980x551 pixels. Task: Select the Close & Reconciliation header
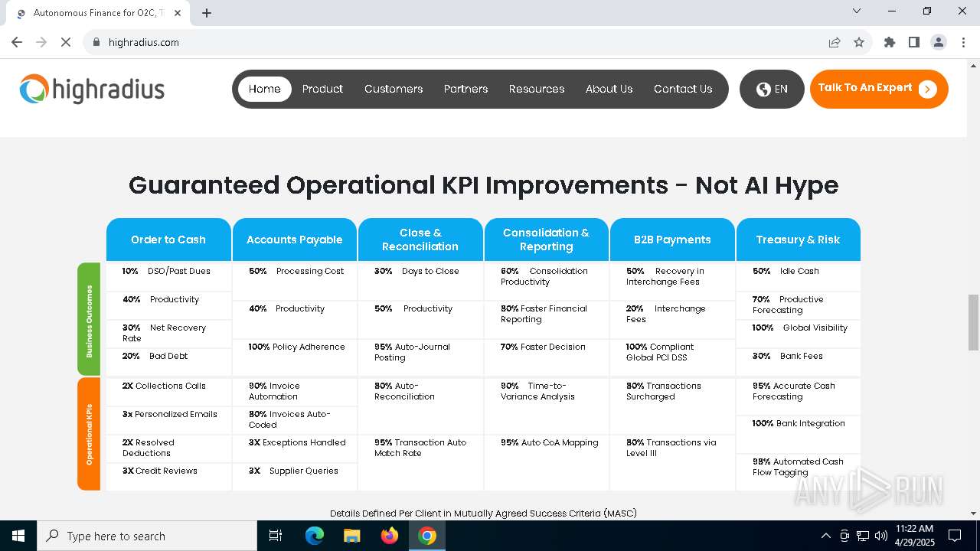[x=420, y=240]
